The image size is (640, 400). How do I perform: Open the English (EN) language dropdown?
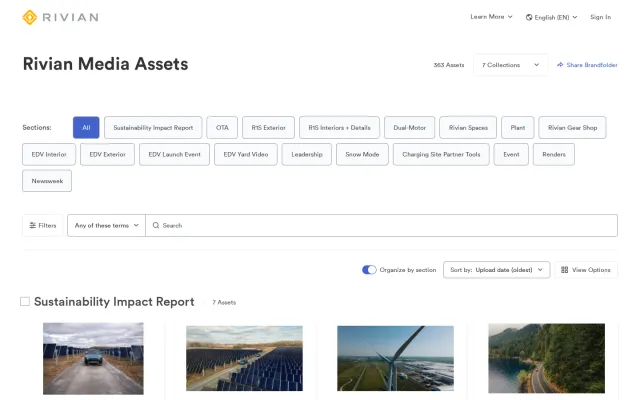[x=551, y=17]
